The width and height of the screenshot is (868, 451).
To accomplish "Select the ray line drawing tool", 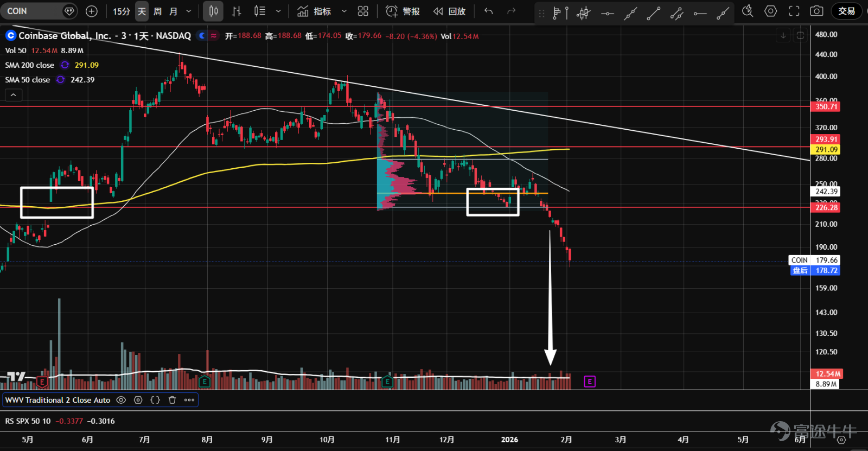I will pos(723,12).
